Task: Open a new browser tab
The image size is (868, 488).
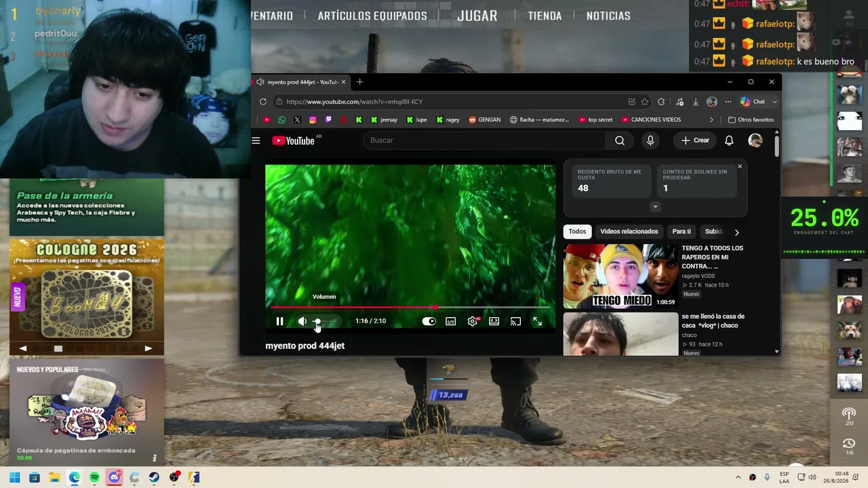Action: coord(359,82)
